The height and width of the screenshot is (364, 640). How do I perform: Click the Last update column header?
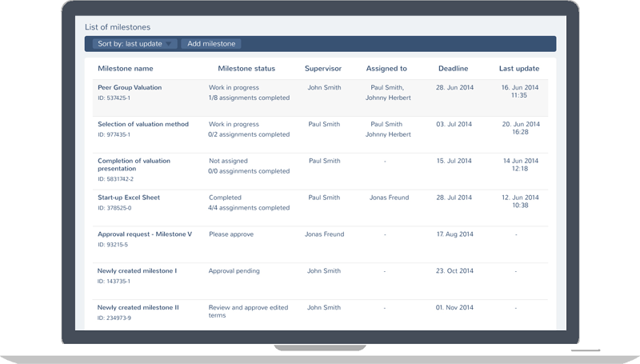click(518, 69)
